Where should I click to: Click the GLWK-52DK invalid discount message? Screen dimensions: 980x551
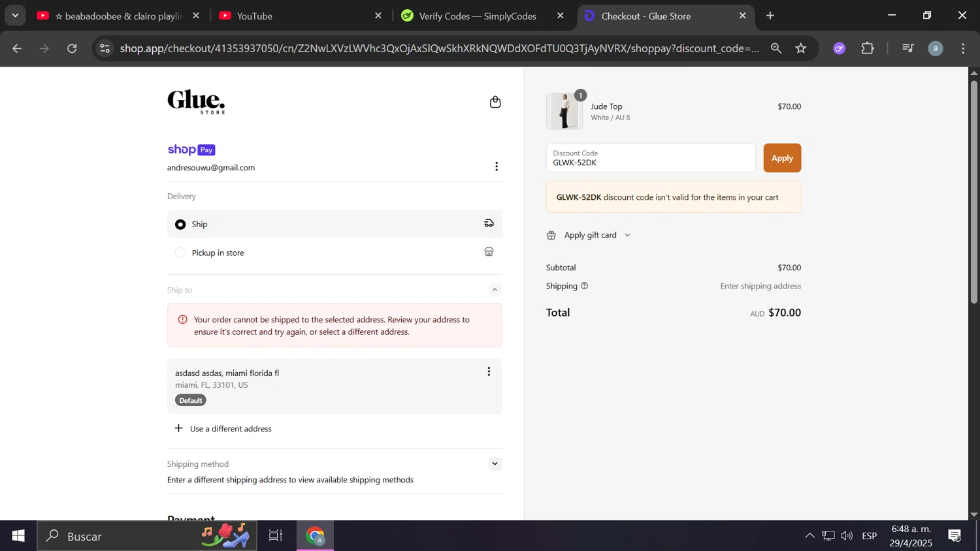(x=674, y=197)
